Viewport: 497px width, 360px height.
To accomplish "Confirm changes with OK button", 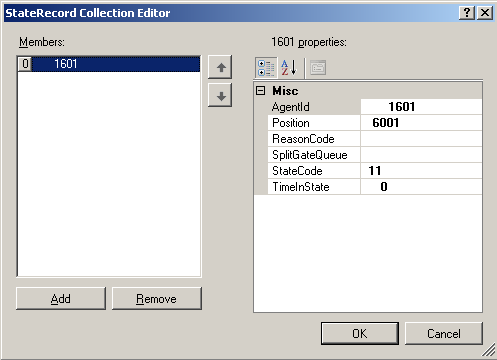I will [x=360, y=333].
